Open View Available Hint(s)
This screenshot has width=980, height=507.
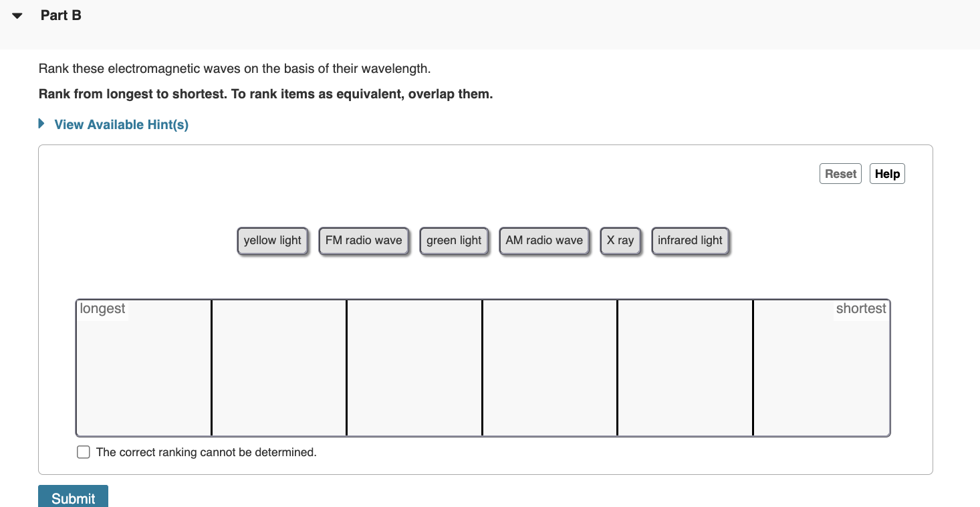(x=121, y=124)
